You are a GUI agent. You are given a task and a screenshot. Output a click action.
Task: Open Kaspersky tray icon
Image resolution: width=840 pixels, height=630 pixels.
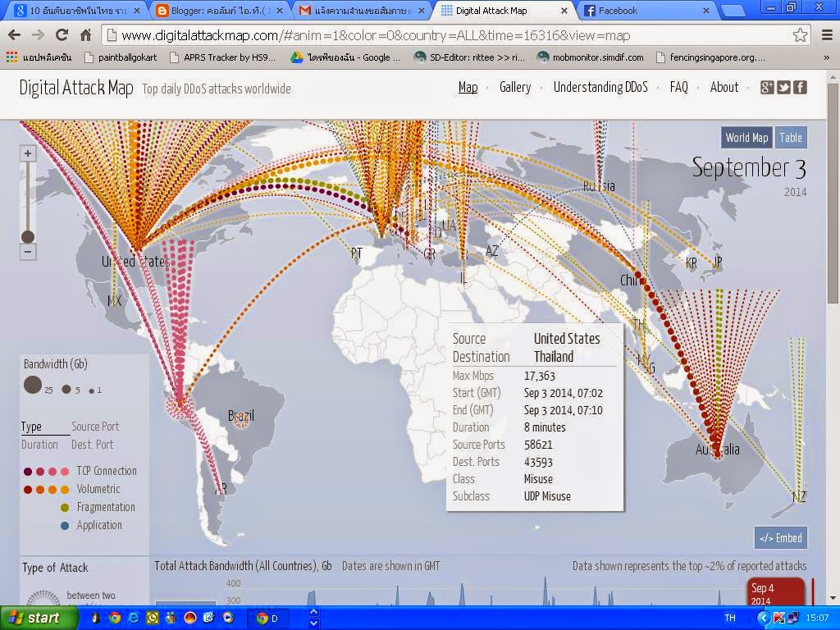tap(779, 619)
